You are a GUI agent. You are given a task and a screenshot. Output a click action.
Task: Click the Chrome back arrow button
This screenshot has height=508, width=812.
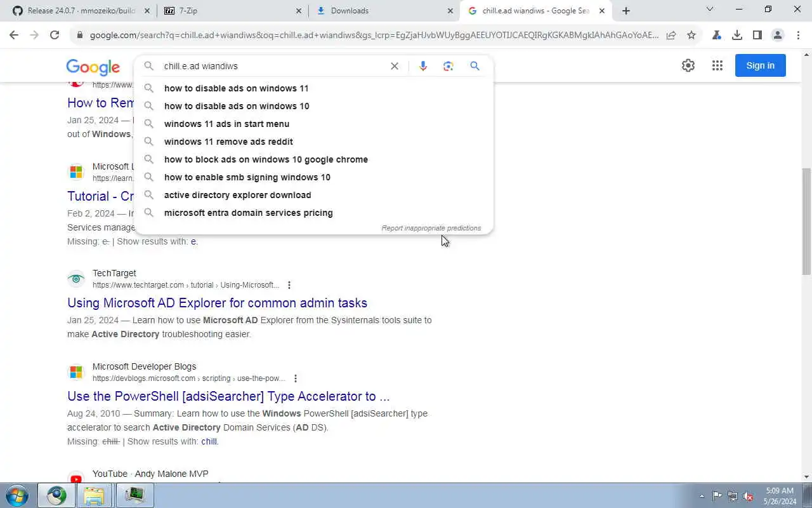pos(14,35)
